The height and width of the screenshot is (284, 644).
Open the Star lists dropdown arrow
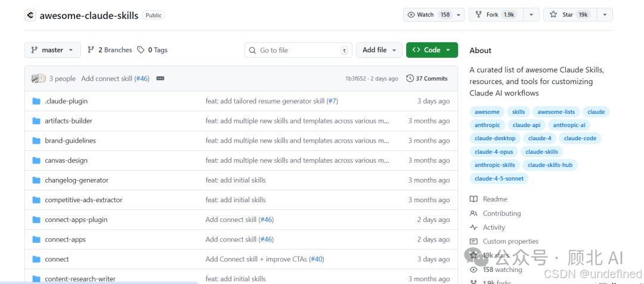[605, 15]
